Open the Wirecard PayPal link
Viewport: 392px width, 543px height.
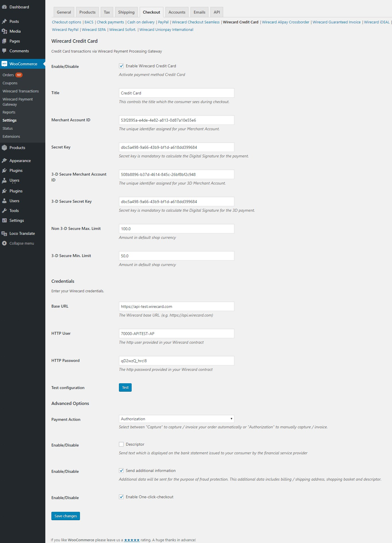coord(65,30)
